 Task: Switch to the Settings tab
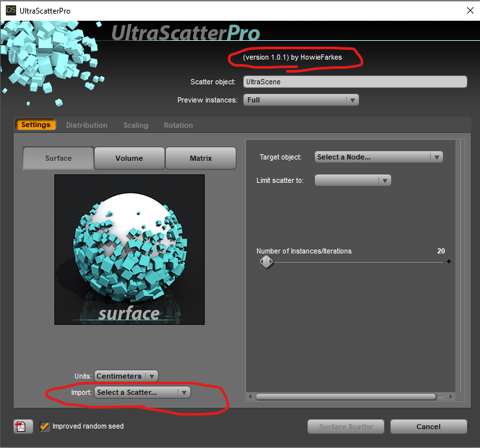[x=36, y=124]
